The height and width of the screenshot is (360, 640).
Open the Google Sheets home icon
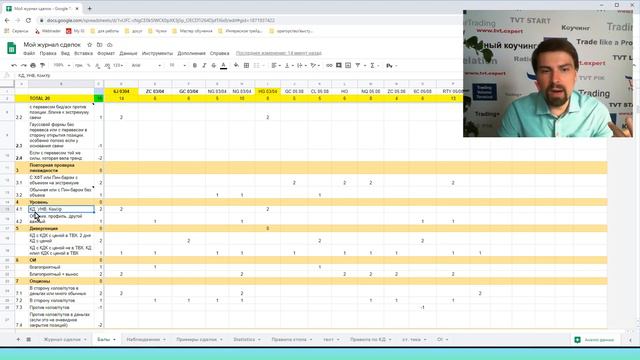pos(11,48)
